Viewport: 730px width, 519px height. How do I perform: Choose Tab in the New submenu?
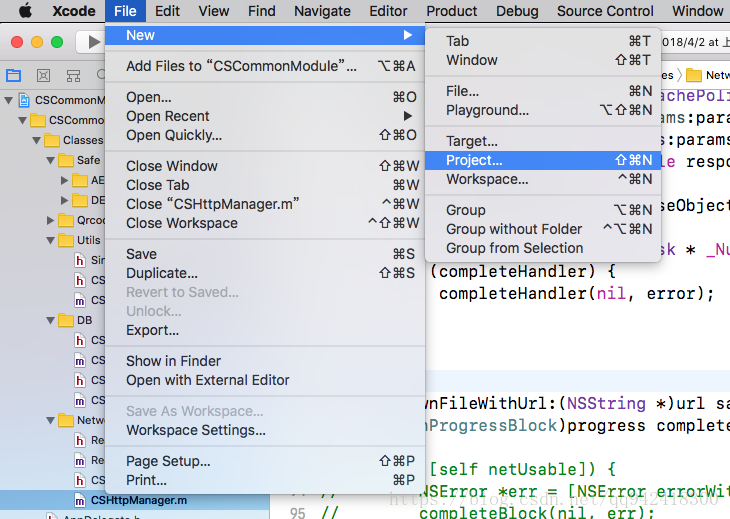pyautogui.click(x=543, y=41)
